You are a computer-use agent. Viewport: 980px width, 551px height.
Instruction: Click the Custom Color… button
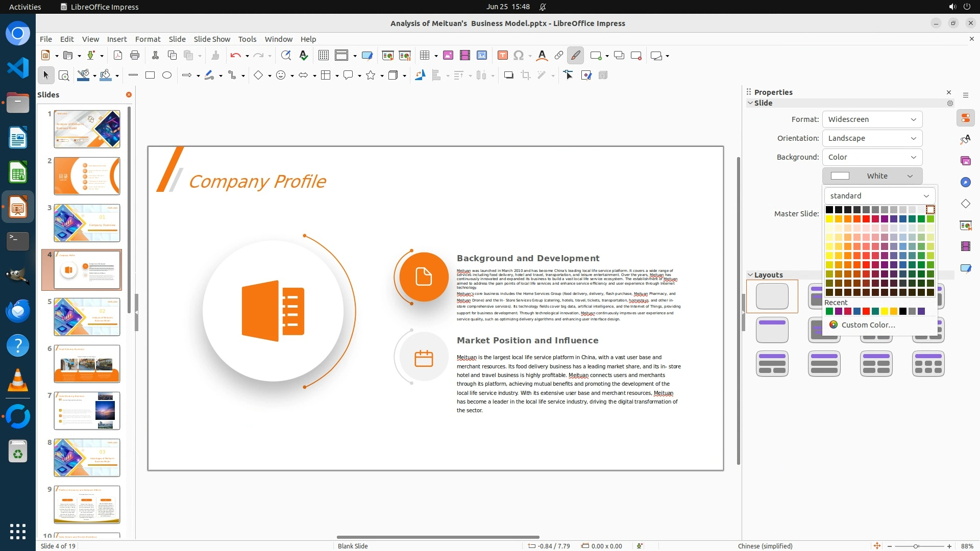click(x=868, y=325)
